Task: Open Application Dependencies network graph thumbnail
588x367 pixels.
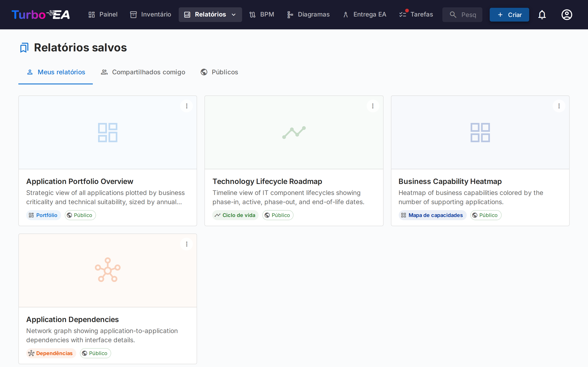Action: [x=108, y=270]
